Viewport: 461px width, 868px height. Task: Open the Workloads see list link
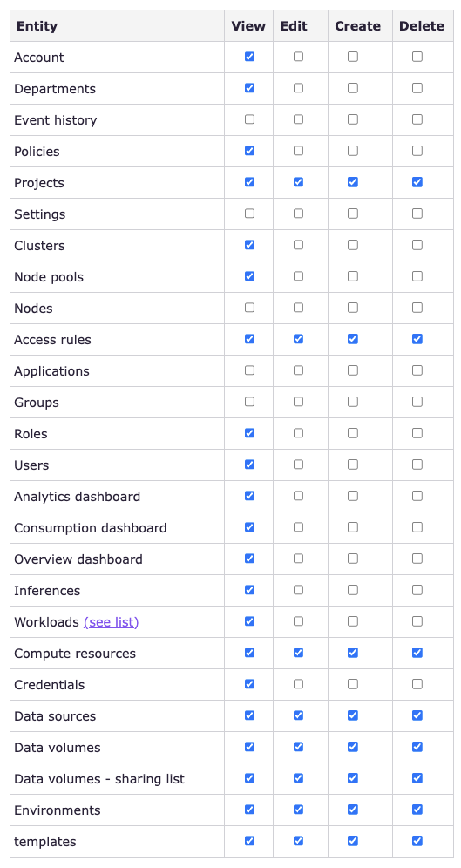point(112,622)
